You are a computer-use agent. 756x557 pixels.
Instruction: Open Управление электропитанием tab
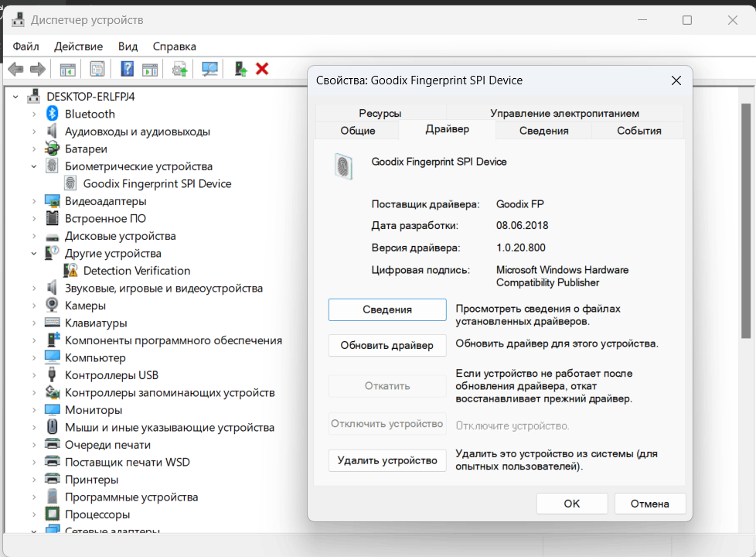pos(564,113)
